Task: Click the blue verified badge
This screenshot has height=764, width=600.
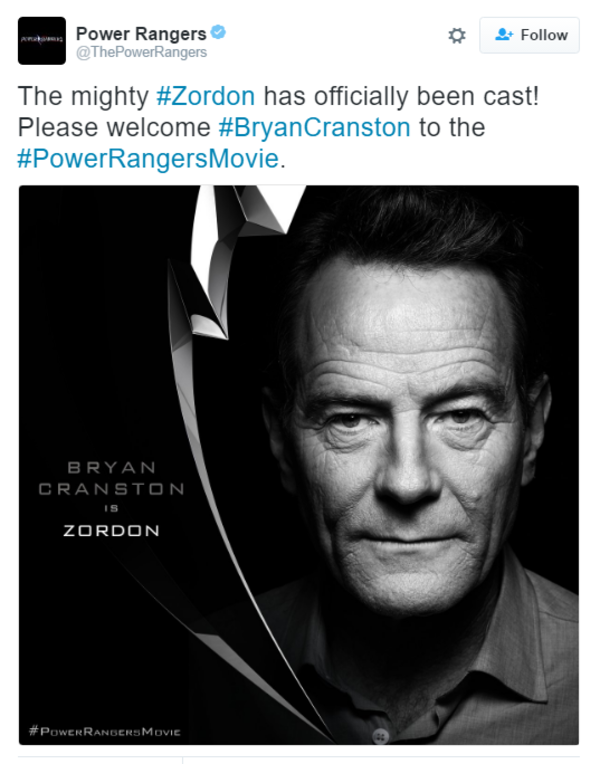Action: pos(218,34)
